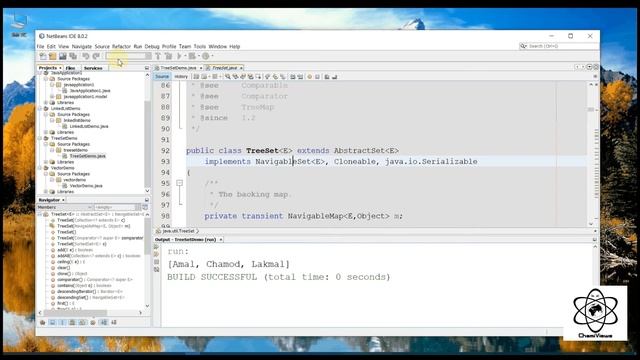
Task: Close the Output TreeSetDemo (run) tab
Action: point(221,240)
